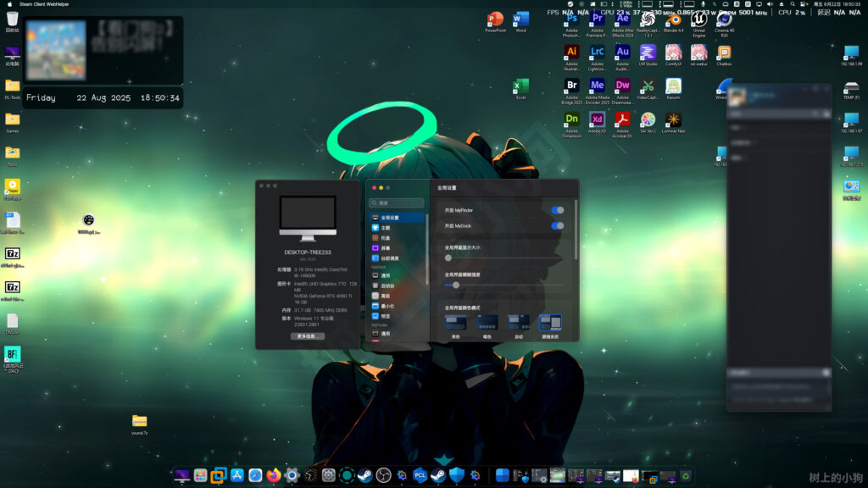The height and width of the screenshot is (488, 868).
Task: Select the sound.7z file on the desktop
Action: (140, 425)
